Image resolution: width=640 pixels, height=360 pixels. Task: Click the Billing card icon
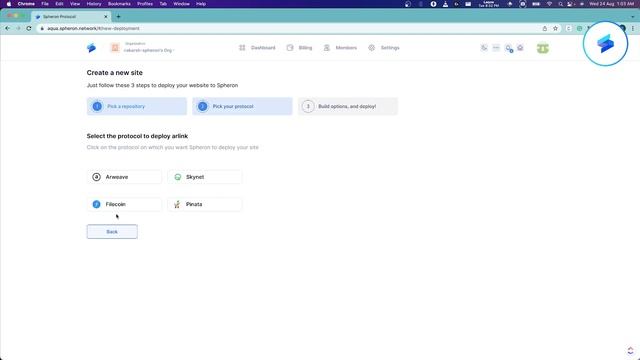point(290,48)
